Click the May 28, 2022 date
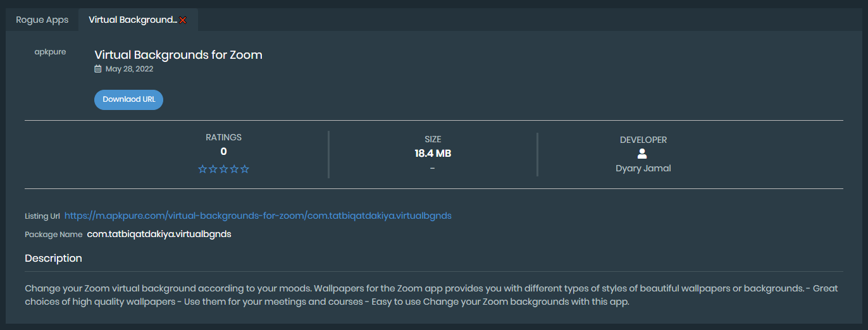This screenshot has height=330, width=868. click(129, 69)
